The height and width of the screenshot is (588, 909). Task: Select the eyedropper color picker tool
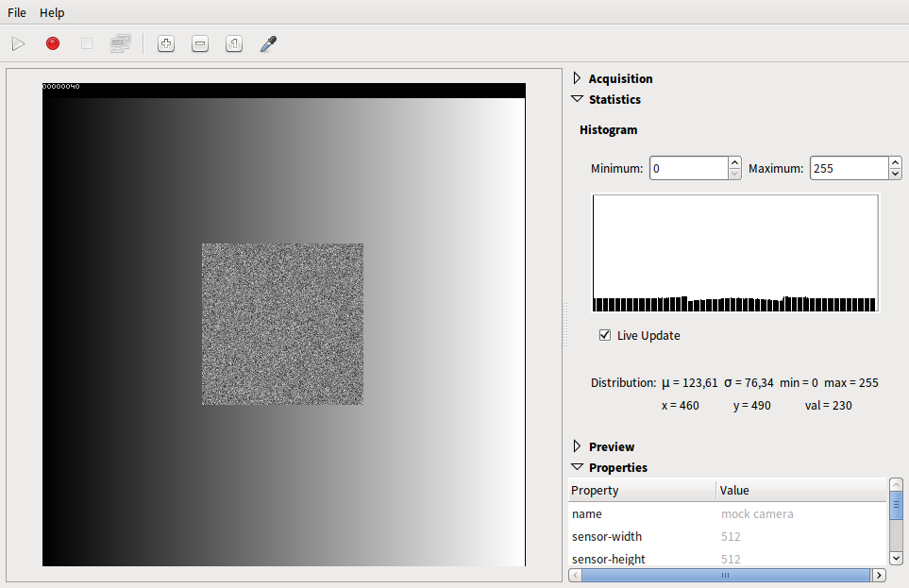tap(268, 43)
